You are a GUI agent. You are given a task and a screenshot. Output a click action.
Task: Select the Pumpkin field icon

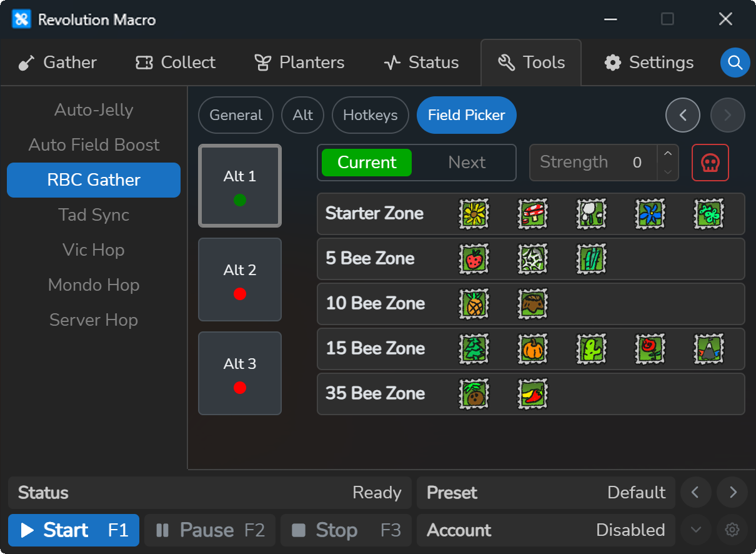click(533, 349)
